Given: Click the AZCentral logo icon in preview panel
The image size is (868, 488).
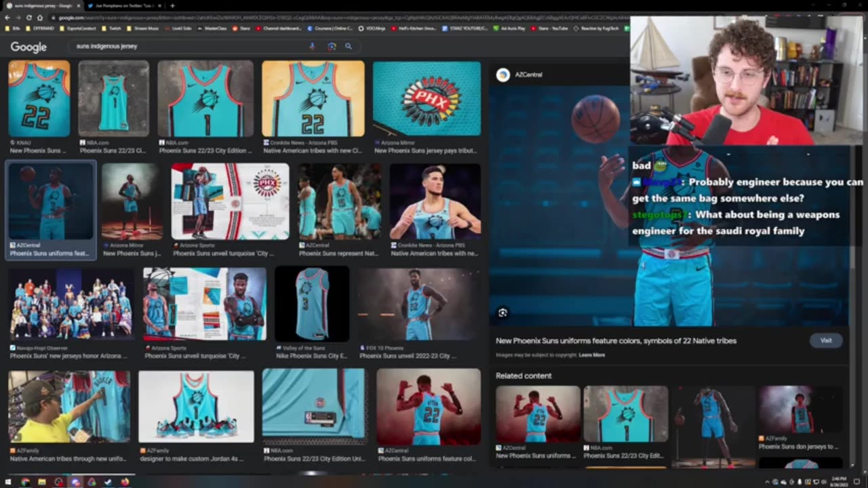Looking at the screenshot, I should point(503,75).
